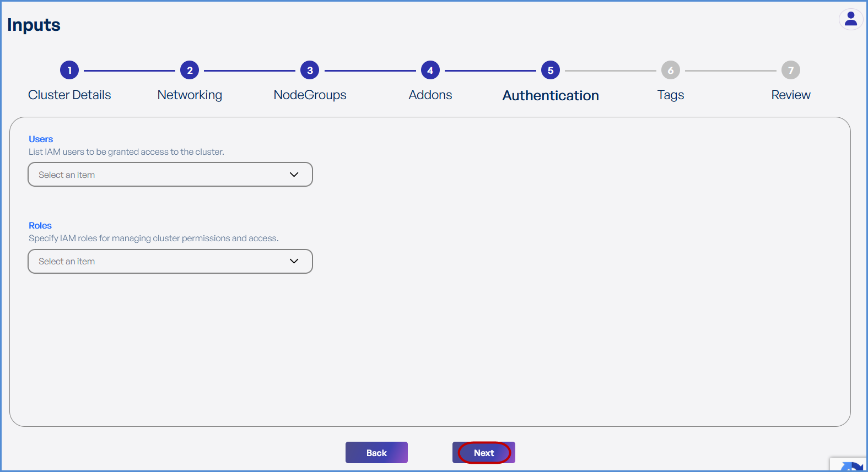Jump to Tags step label
Viewport: 868px width, 472px height.
pyautogui.click(x=670, y=95)
